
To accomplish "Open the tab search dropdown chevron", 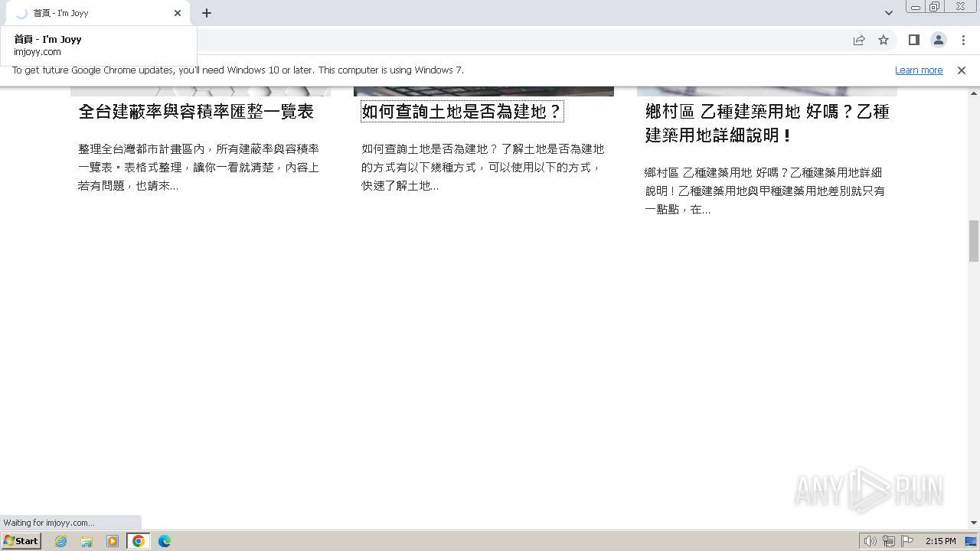I will (x=888, y=13).
